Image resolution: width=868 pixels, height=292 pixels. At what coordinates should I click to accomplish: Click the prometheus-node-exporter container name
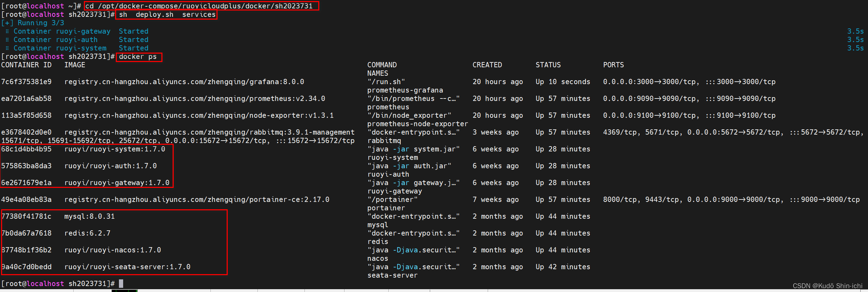pyautogui.click(x=418, y=124)
